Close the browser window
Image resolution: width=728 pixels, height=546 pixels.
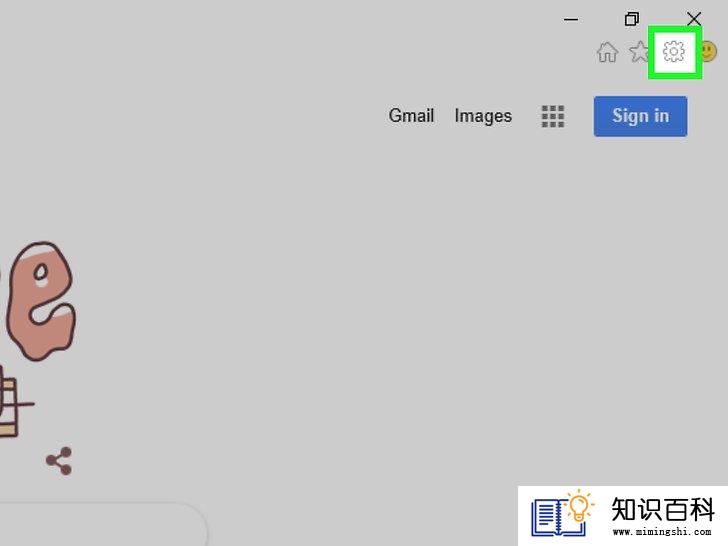pyautogui.click(x=694, y=19)
